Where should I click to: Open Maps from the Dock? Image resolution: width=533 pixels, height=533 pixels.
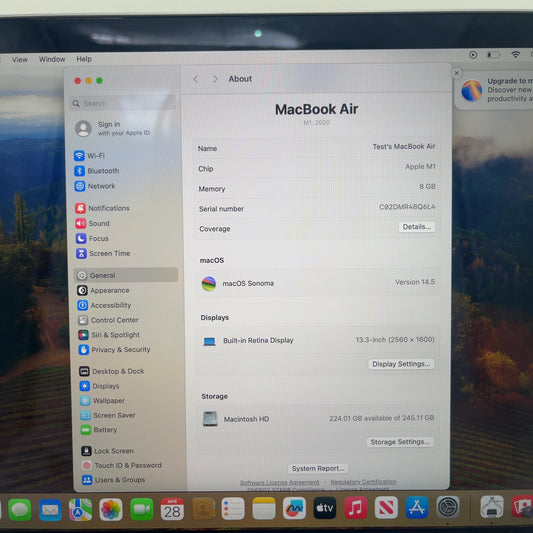(x=80, y=510)
